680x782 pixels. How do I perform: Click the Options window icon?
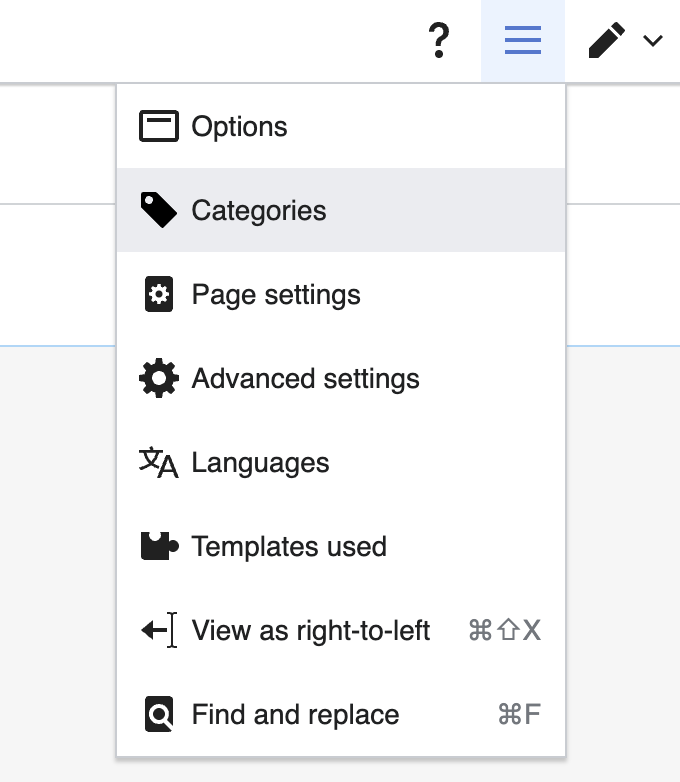(x=158, y=127)
